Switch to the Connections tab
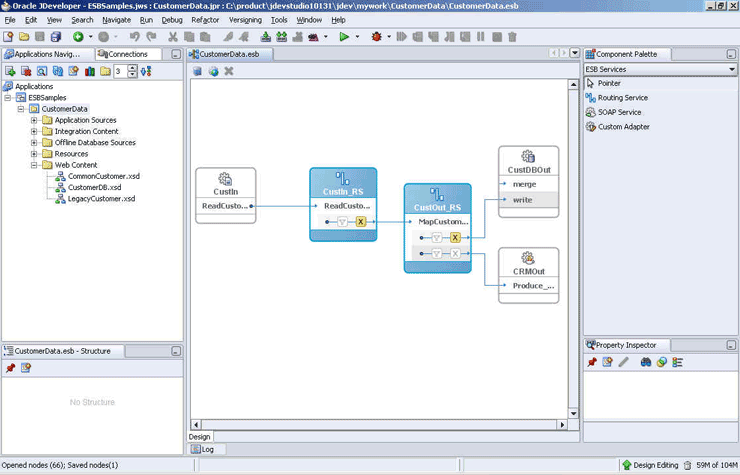The image size is (740, 475). [x=128, y=54]
